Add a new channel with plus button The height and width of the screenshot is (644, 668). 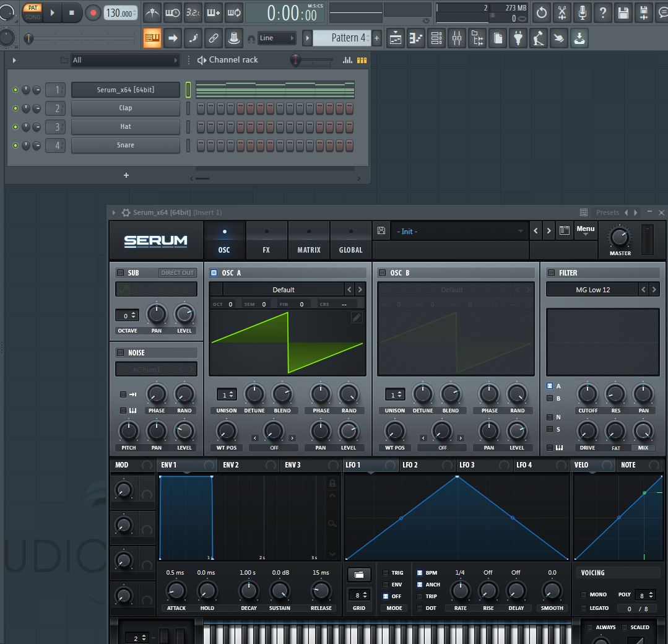pyautogui.click(x=126, y=175)
